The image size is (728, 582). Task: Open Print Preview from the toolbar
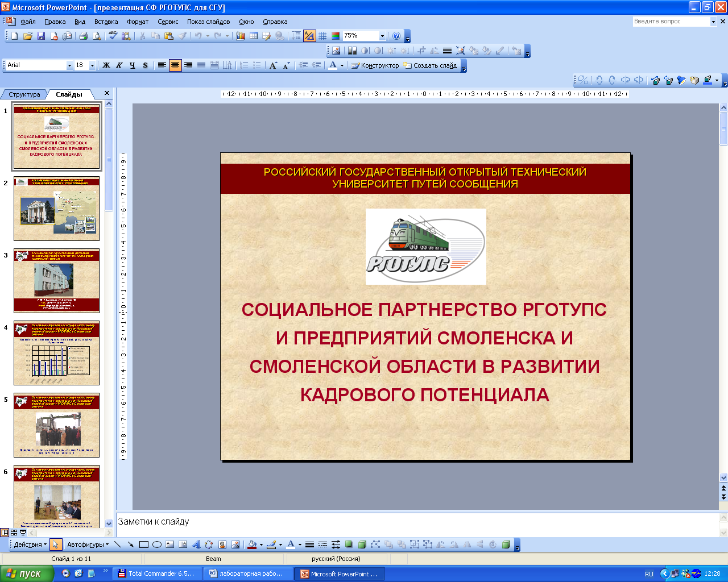(97, 36)
